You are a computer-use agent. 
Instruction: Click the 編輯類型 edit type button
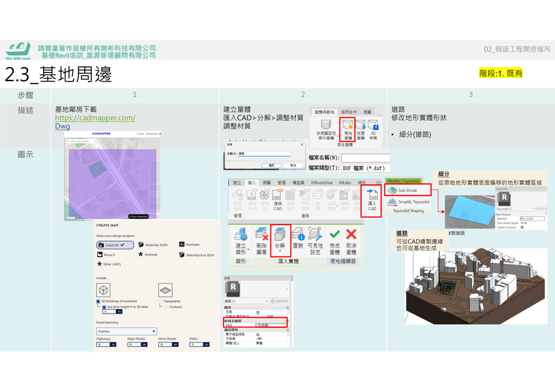point(280,301)
